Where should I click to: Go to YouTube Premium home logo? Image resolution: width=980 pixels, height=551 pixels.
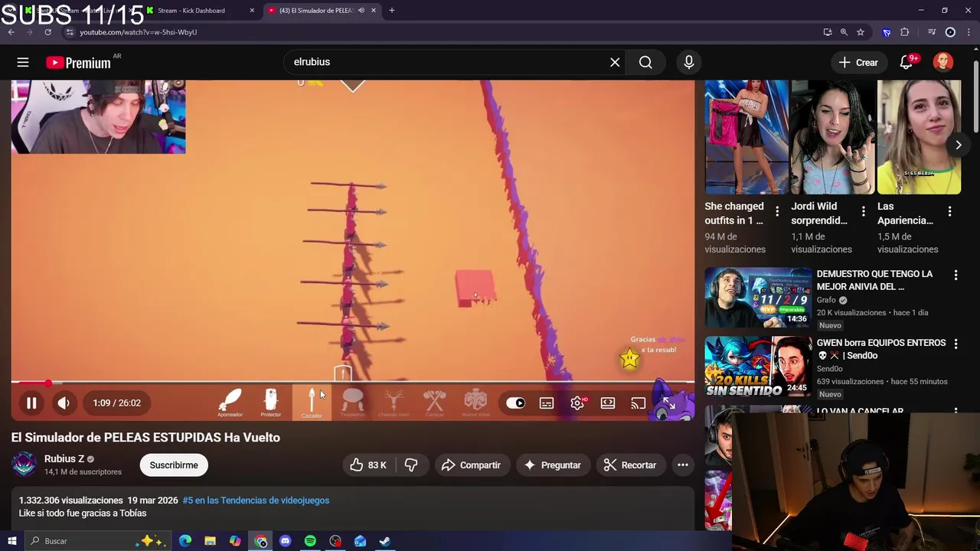point(79,63)
